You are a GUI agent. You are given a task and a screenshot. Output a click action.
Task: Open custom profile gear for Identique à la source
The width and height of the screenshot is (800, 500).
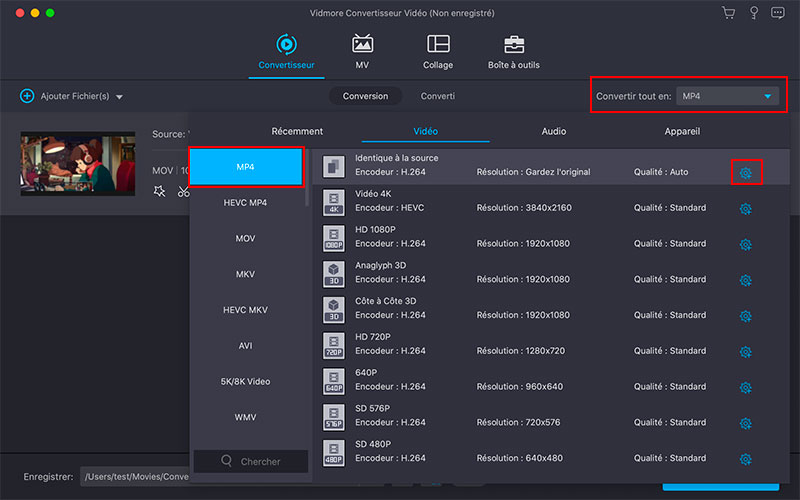click(745, 173)
